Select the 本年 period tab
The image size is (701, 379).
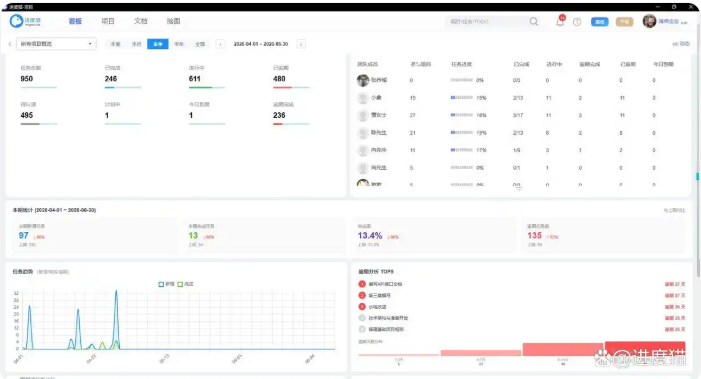point(179,44)
